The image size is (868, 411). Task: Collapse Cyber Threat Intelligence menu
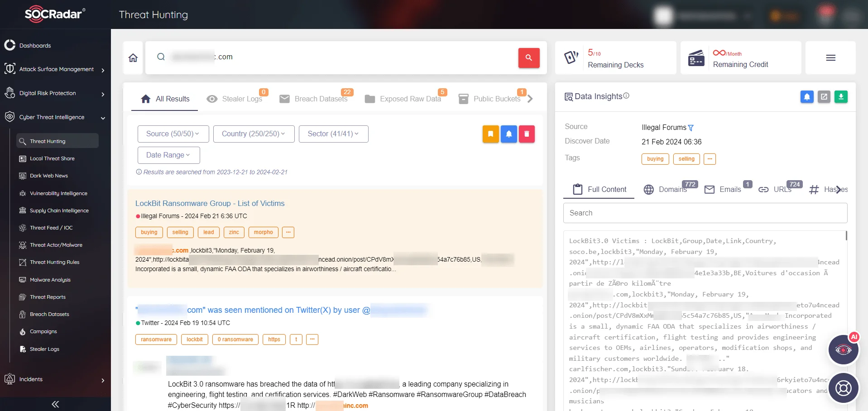55,117
